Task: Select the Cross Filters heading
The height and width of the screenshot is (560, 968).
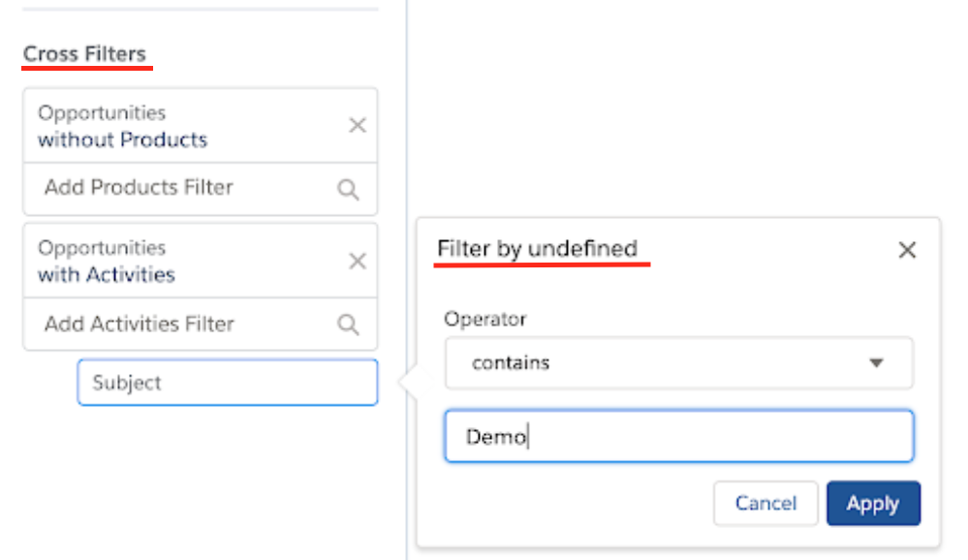Action: coord(84,54)
